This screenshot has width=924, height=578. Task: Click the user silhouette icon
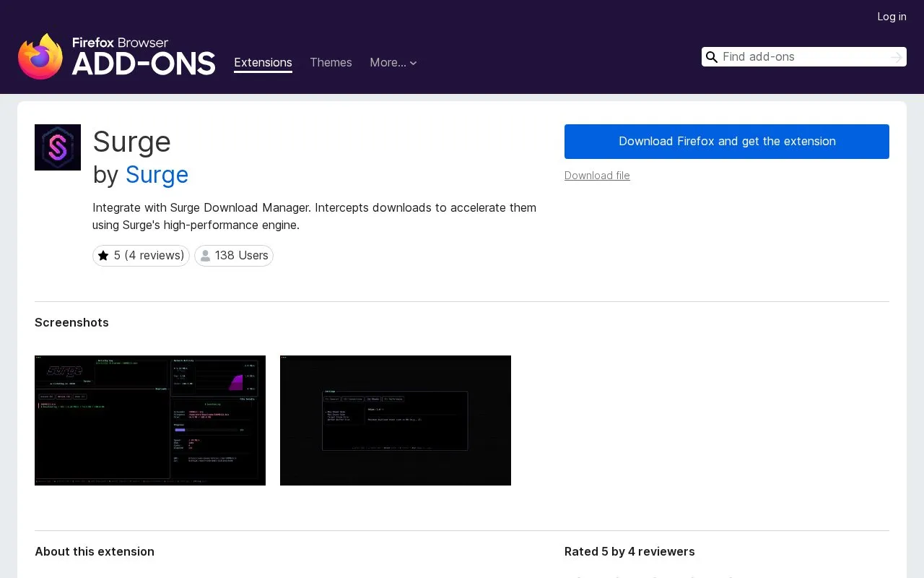[205, 256]
